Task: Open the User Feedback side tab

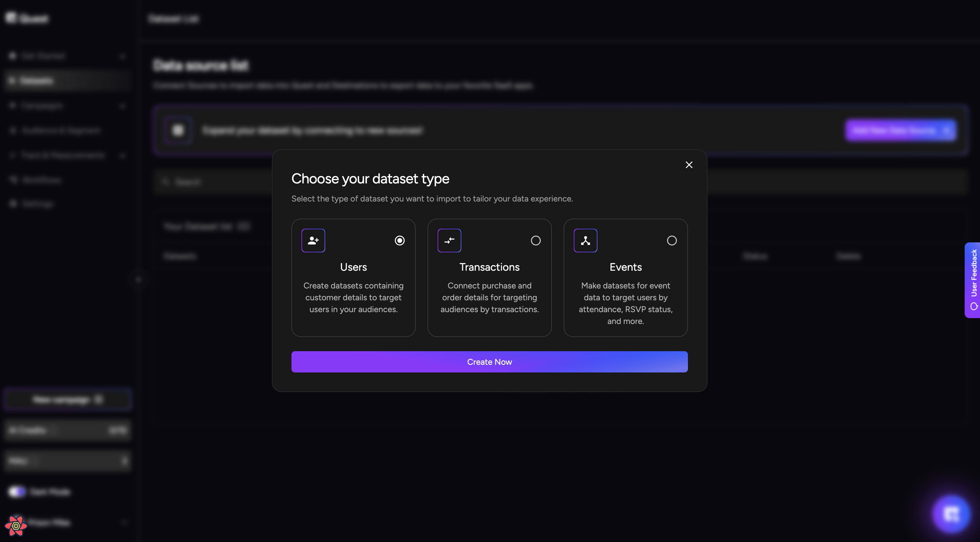Action: click(x=973, y=280)
